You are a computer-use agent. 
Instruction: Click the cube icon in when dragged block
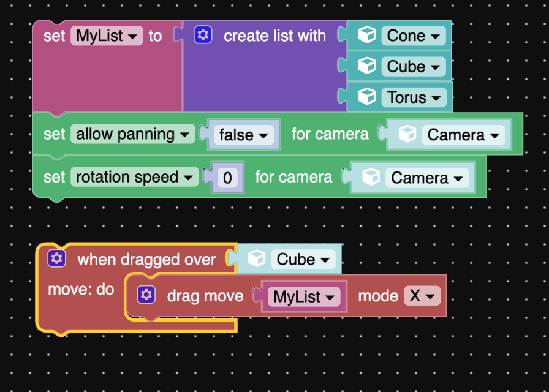[x=257, y=259]
